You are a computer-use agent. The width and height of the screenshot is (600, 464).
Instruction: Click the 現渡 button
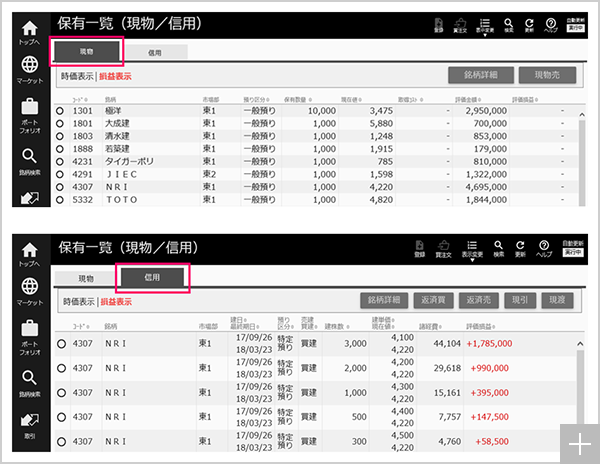pos(557,300)
